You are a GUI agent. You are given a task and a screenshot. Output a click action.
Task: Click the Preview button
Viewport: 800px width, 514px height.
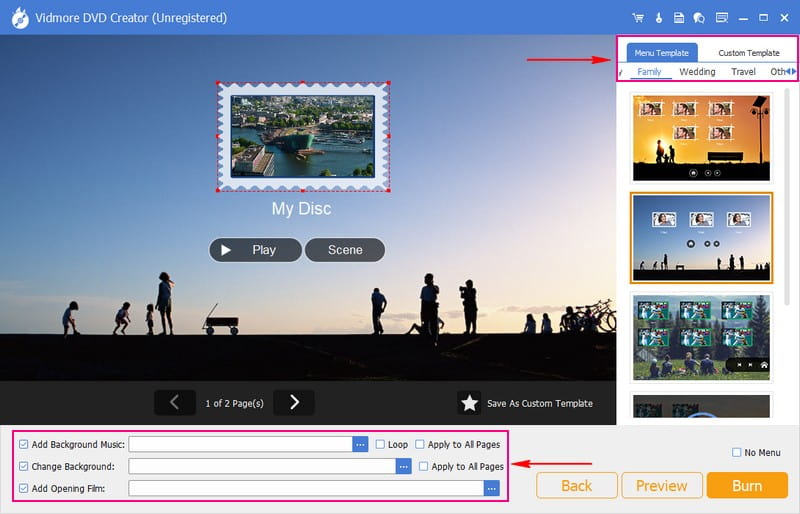pos(661,486)
